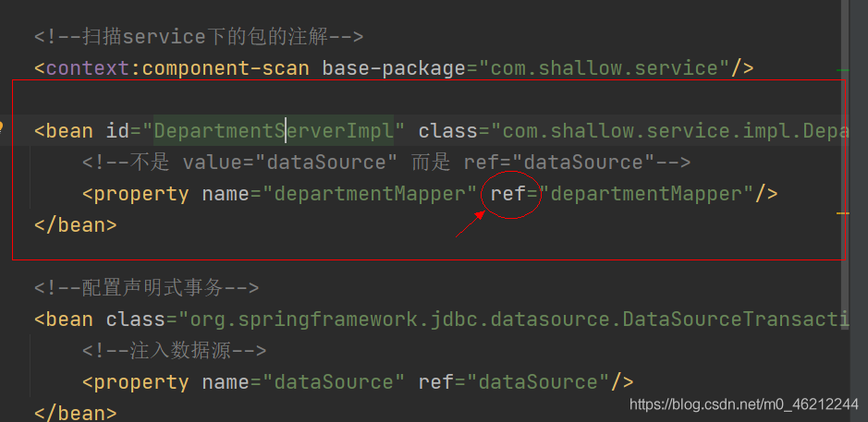Click the DepartmentServerImpl bean id value
This screenshot has height=422, width=868.
click(274, 131)
